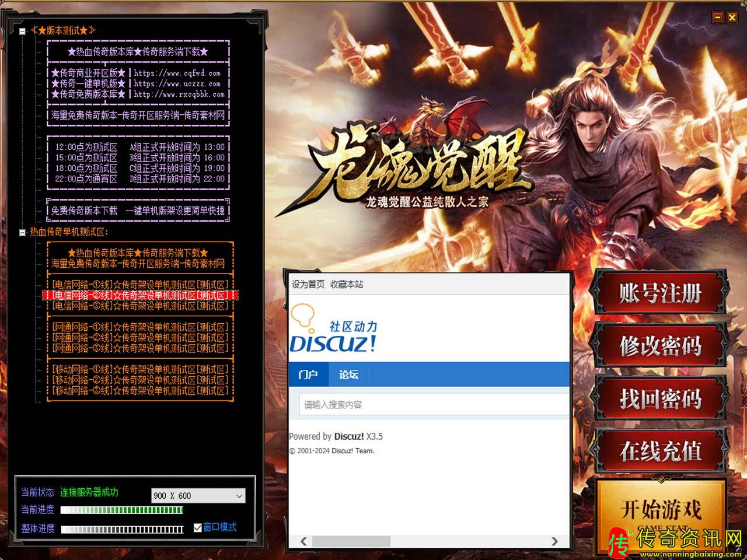Screen dimensions: 747x560
Task: Click the search box 请输入搜索内容
Action: click(432, 404)
